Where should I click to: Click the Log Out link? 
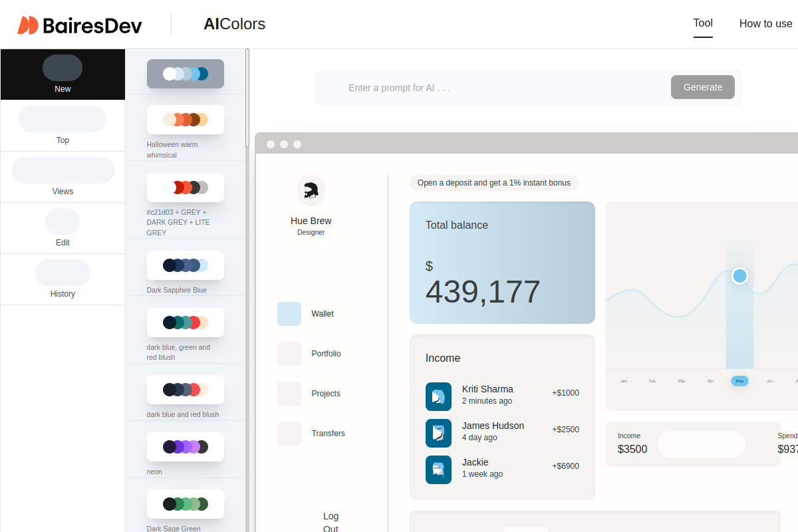331,522
